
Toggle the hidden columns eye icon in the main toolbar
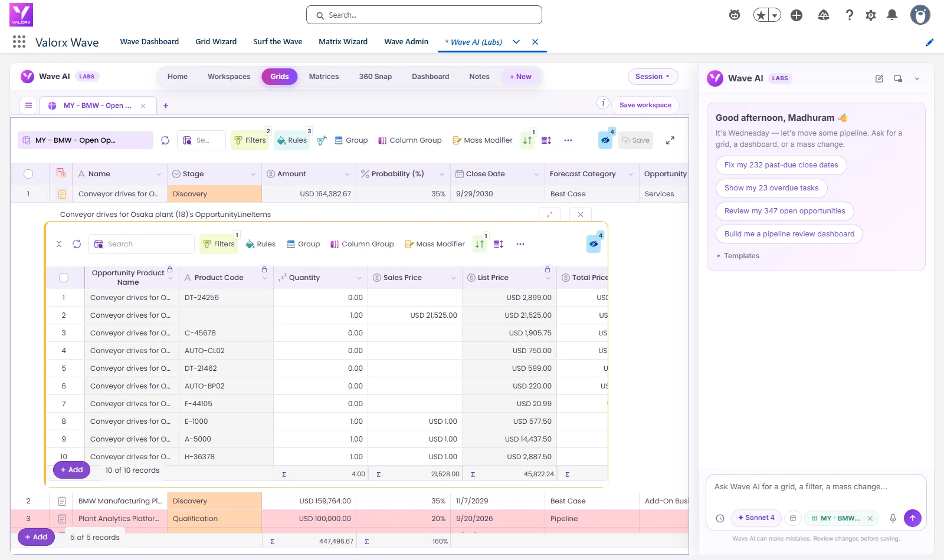[605, 140]
